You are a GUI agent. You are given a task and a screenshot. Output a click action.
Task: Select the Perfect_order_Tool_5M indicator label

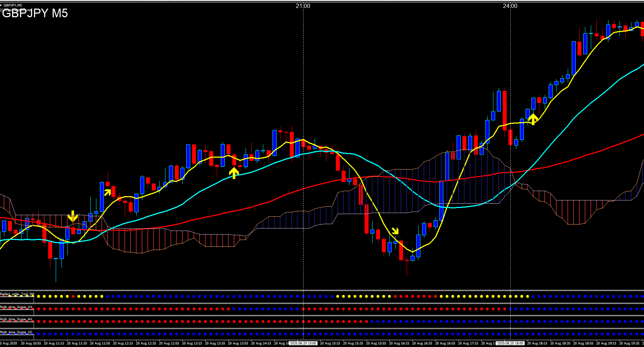tap(17, 294)
